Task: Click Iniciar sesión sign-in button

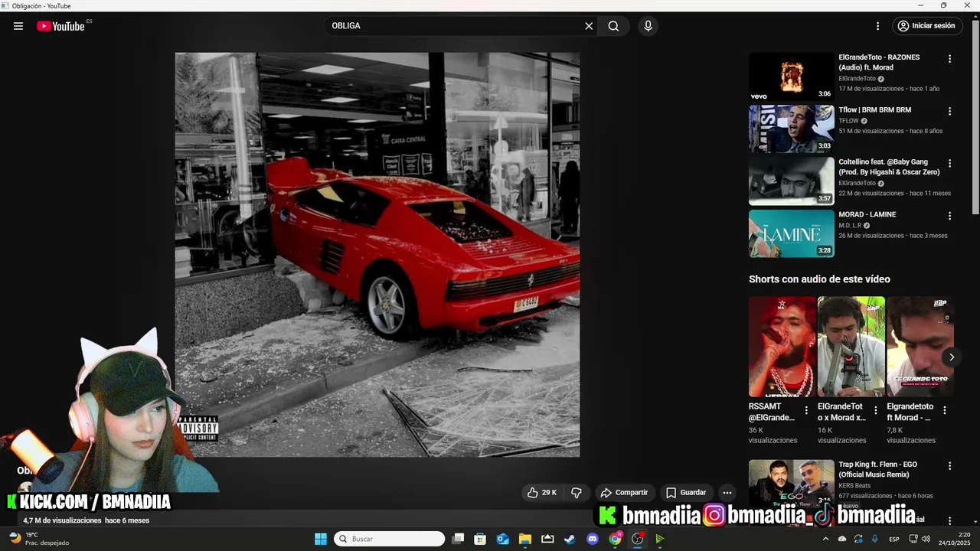Action: pyautogui.click(x=926, y=26)
